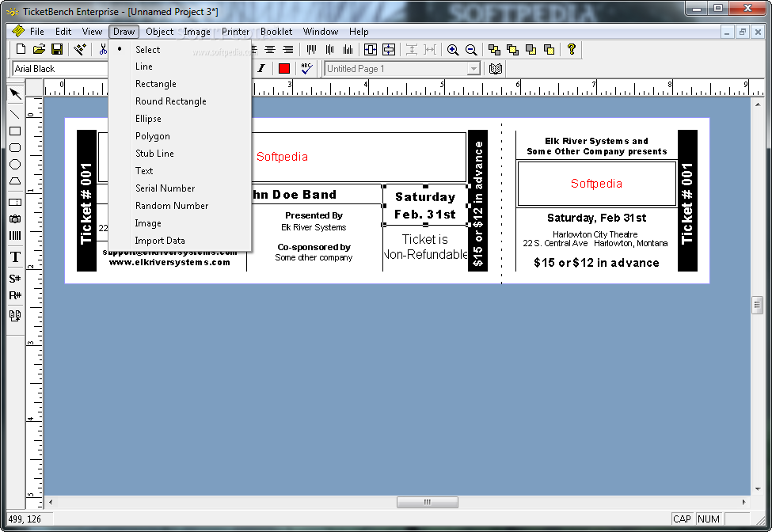
Task: Zoom in with the magnifier plus icon
Action: point(453,49)
